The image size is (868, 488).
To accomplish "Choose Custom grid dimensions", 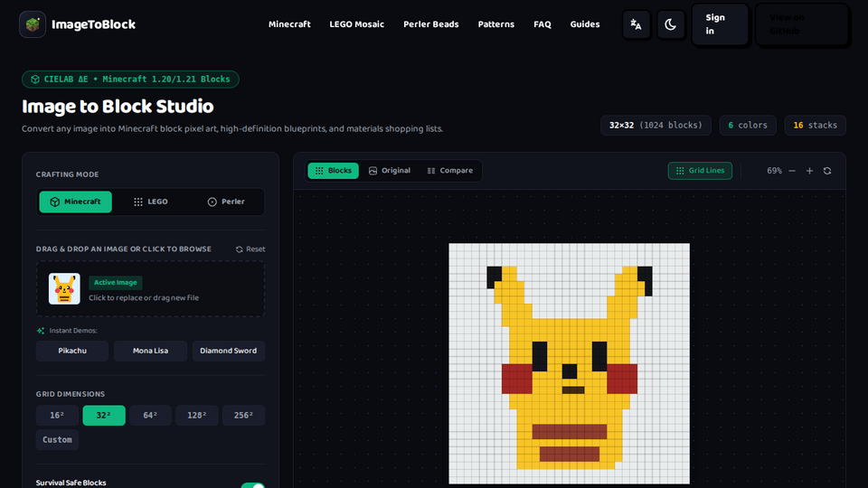I will tap(57, 440).
